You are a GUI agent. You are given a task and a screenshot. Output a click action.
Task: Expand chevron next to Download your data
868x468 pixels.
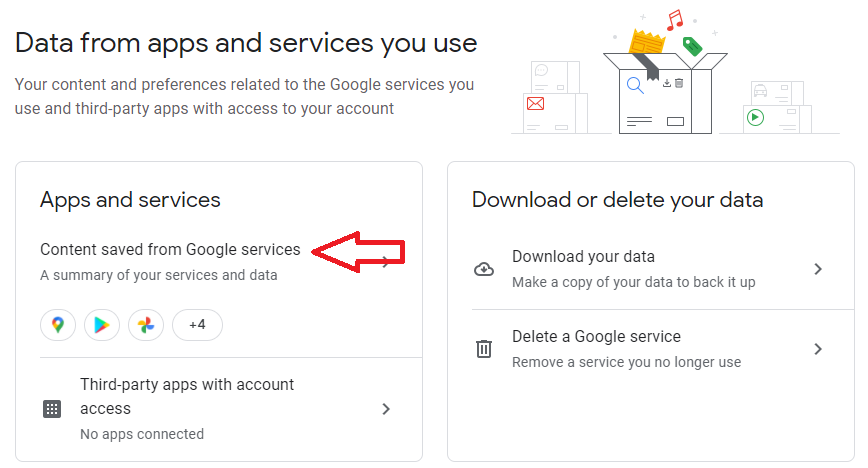(x=818, y=269)
